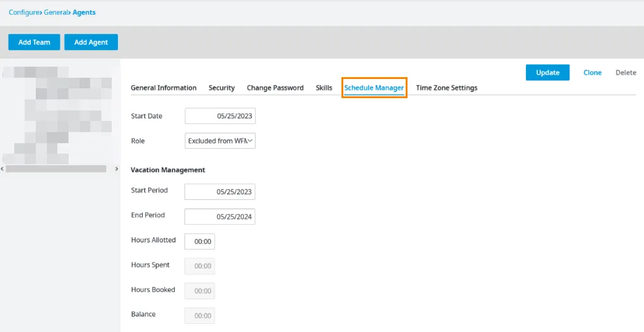Click the agent list scroll-right arrow

[x=116, y=168]
